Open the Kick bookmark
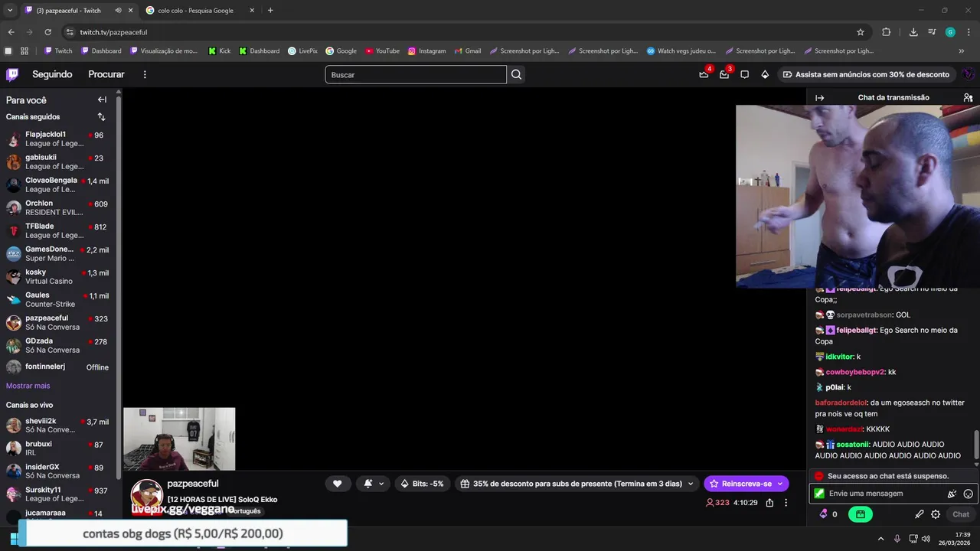Screen dimensions: 980x551 (219, 51)
